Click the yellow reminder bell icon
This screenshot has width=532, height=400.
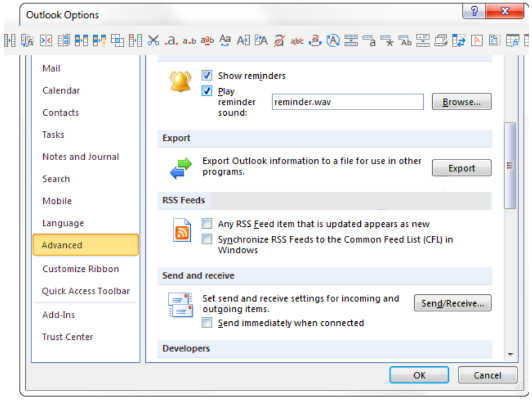pos(180,81)
